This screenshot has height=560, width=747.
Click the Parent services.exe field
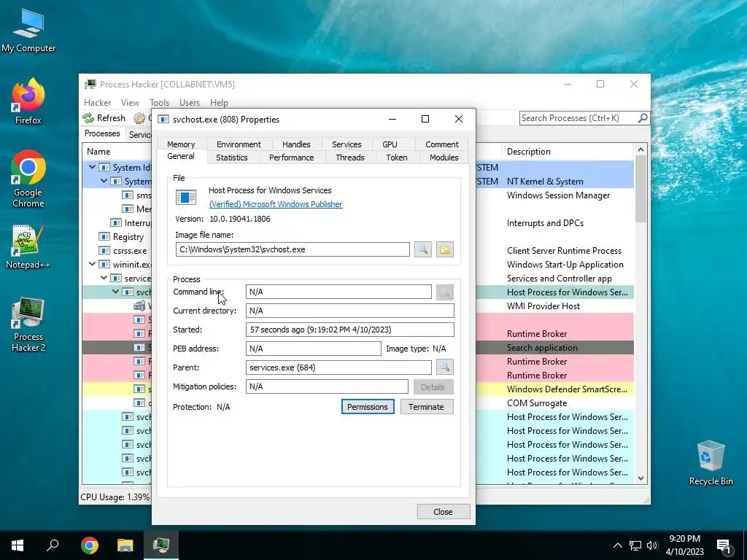pos(338,367)
